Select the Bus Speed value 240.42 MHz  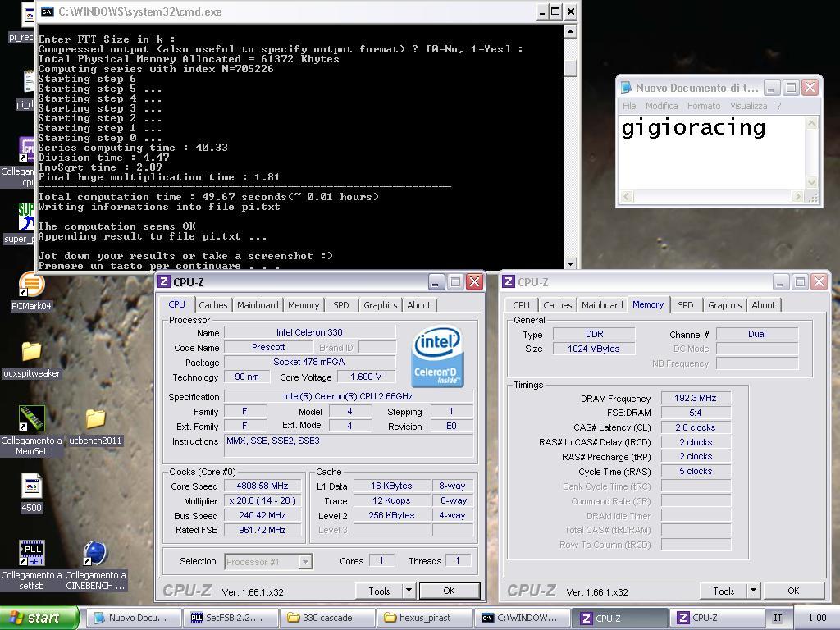(x=262, y=515)
